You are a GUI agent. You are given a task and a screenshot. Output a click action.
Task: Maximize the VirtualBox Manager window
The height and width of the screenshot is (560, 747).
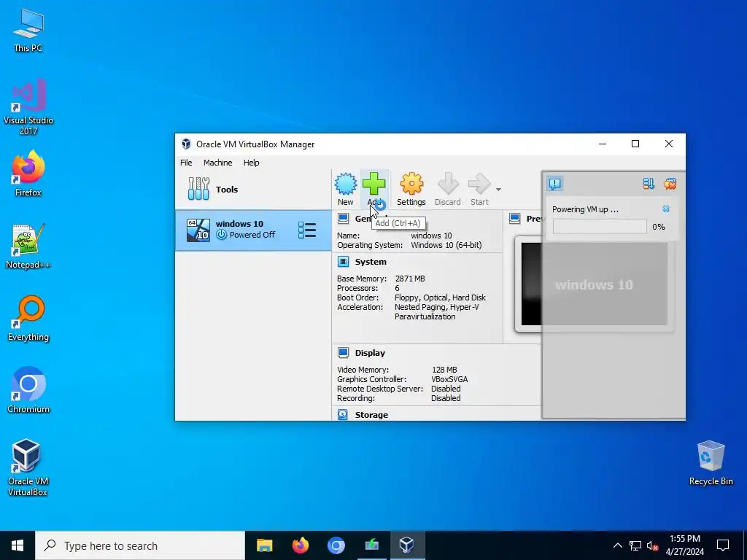[x=635, y=144]
